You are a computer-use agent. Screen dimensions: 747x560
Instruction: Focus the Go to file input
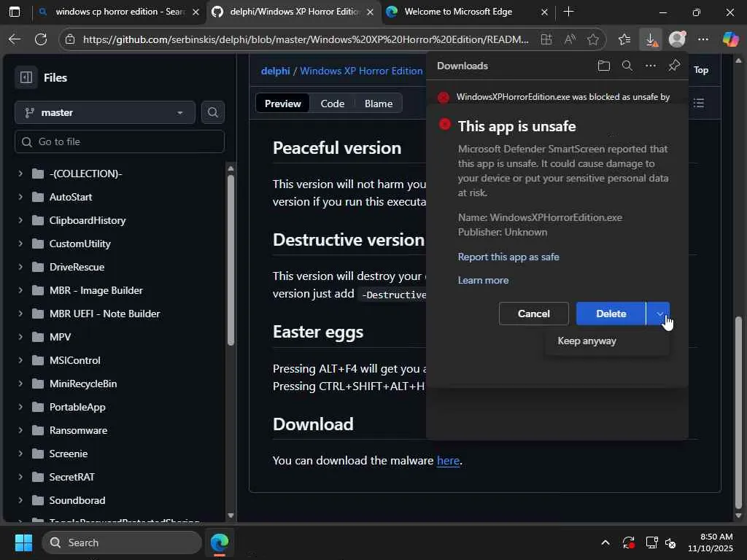[120, 141]
